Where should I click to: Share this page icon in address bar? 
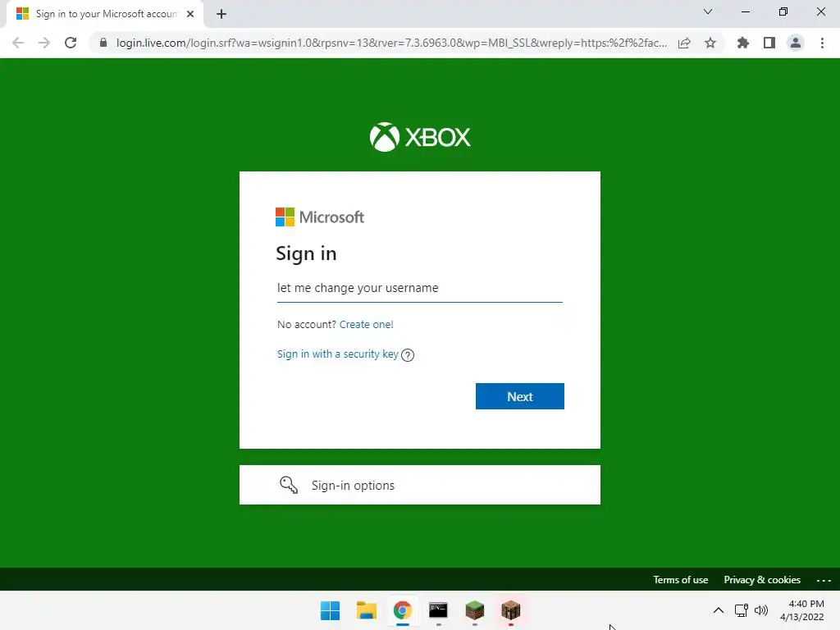[x=684, y=43]
